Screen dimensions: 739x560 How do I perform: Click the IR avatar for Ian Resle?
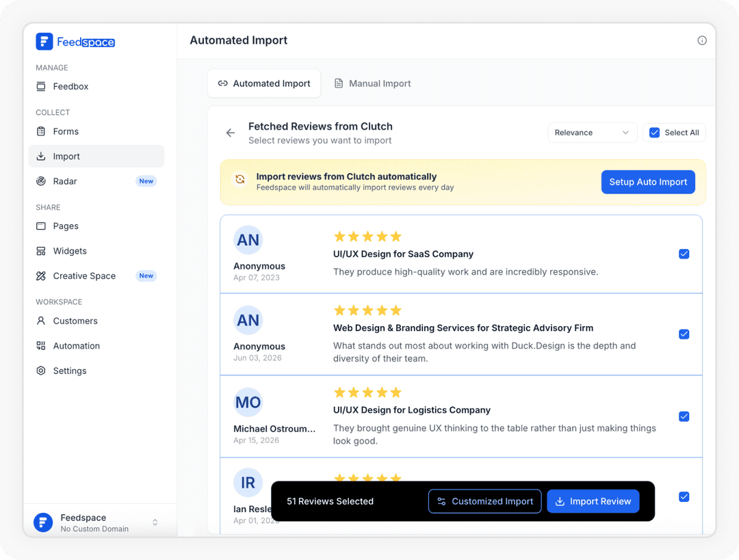[x=248, y=482]
